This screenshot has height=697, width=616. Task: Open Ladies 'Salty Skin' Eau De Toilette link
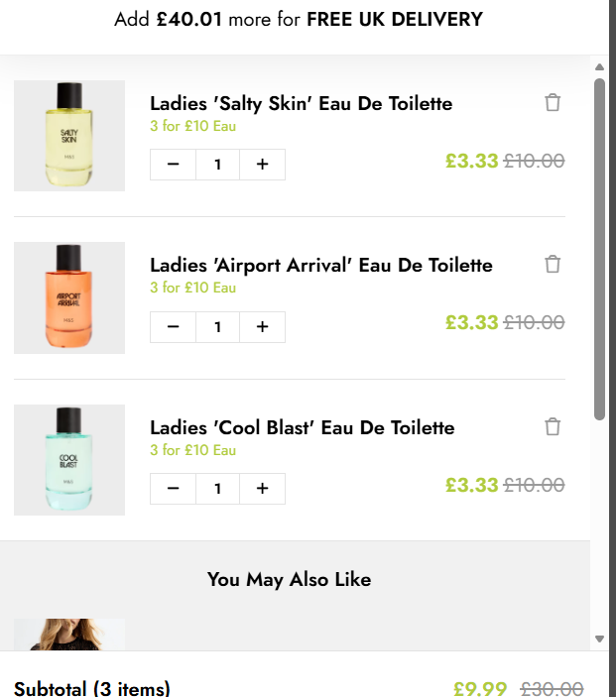pos(301,103)
